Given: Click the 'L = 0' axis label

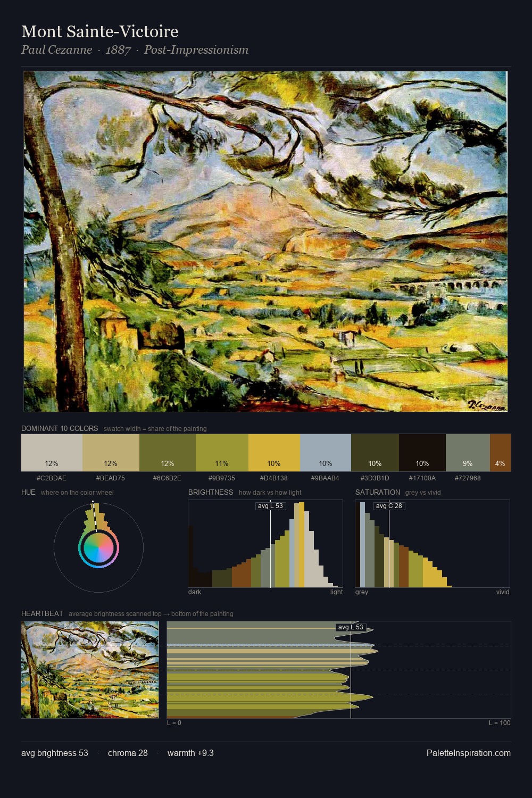Looking at the screenshot, I should (x=174, y=723).
